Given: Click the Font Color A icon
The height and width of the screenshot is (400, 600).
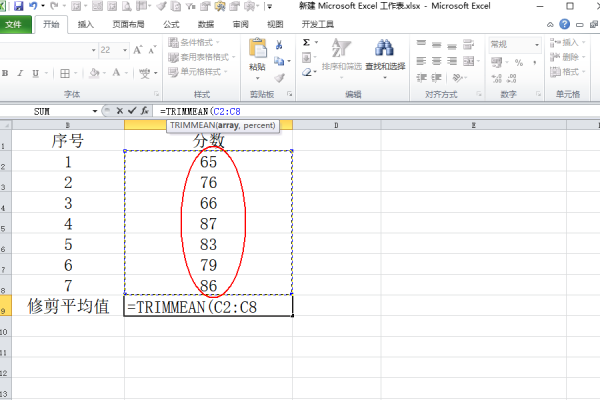Looking at the screenshot, I should point(116,73).
